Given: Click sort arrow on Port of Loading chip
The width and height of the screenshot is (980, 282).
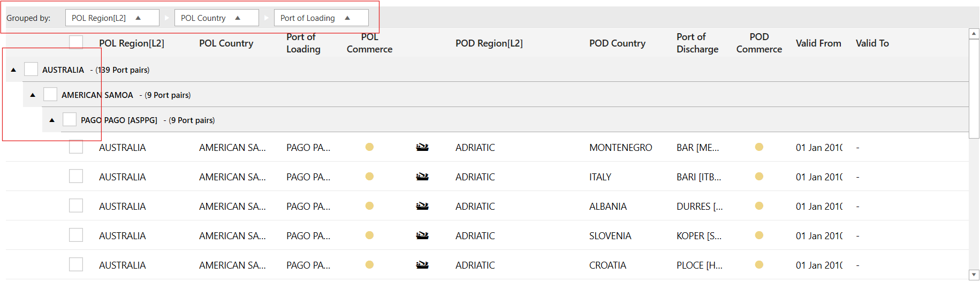Looking at the screenshot, I should click(347, 18).
